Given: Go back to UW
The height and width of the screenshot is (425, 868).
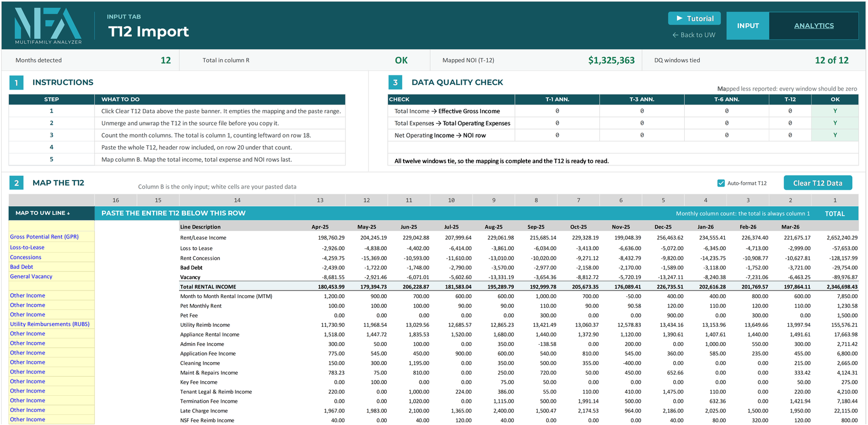Looking at the screenshot, I should pyautogui.click(x=694, y=35).
